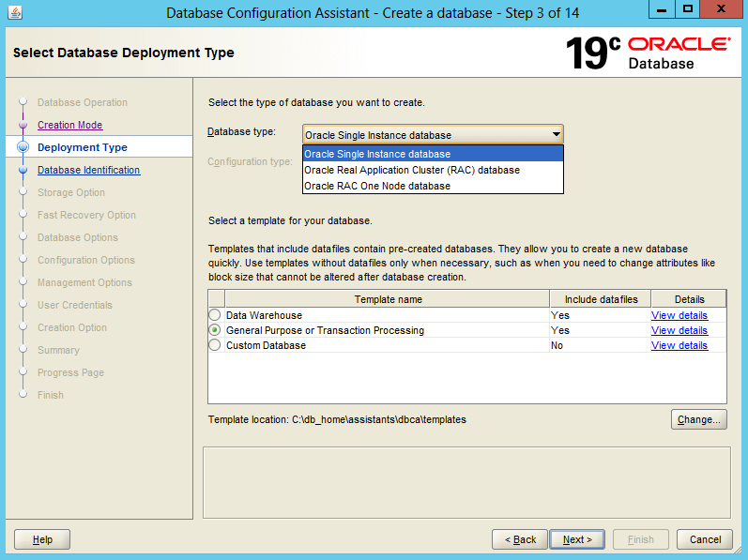
Task: Click the Template name column header
Action: (388, 299)
